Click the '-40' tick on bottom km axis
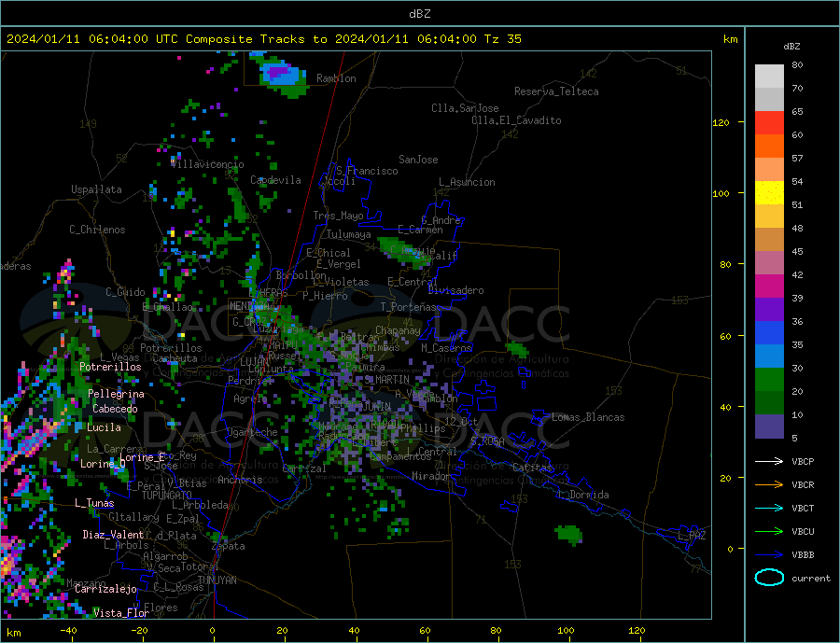Viewport: 840px width, 643px height. click(68, 630)
